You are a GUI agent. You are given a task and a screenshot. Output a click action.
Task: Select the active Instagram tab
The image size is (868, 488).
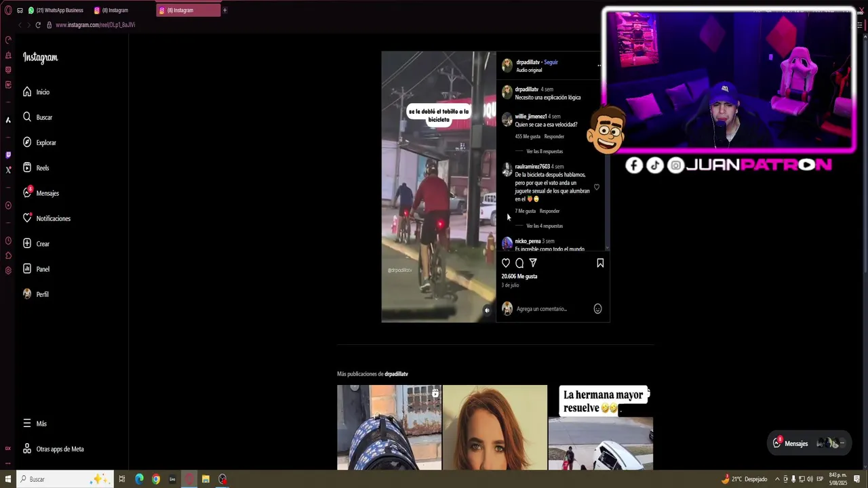point(189,10)
